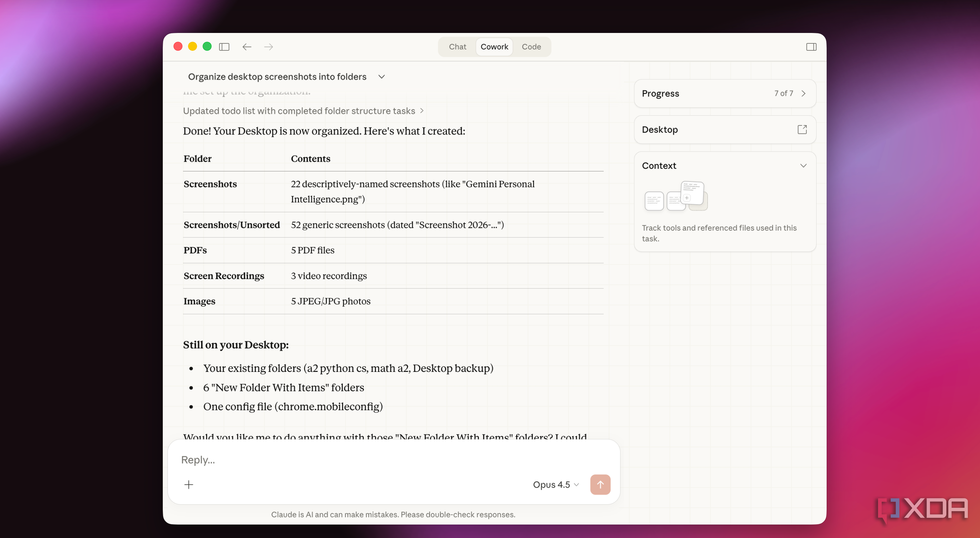The height and width of the screenshot is (538, 980).
Task: Open the task title dropdown chevron
Action: pos(382,77)
